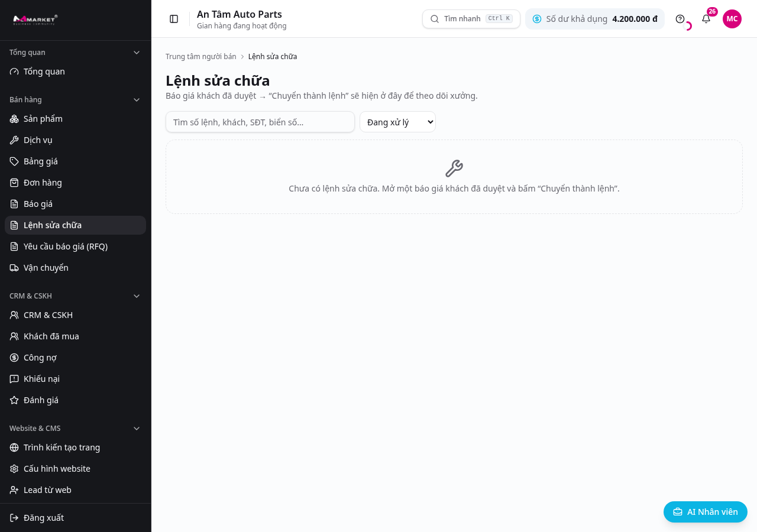
Task: Open Khách đã mua list
Action: pyautogui.click(x=75, y=336)
